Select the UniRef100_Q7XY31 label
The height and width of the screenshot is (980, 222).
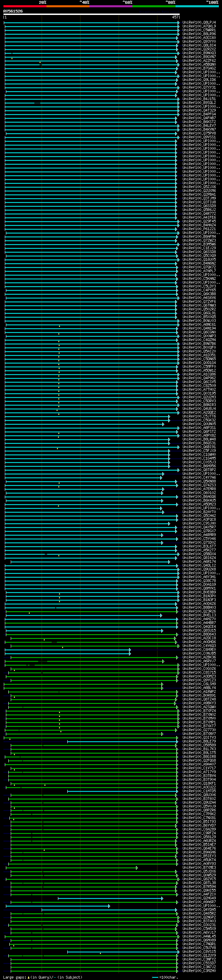tap(199, 88)
